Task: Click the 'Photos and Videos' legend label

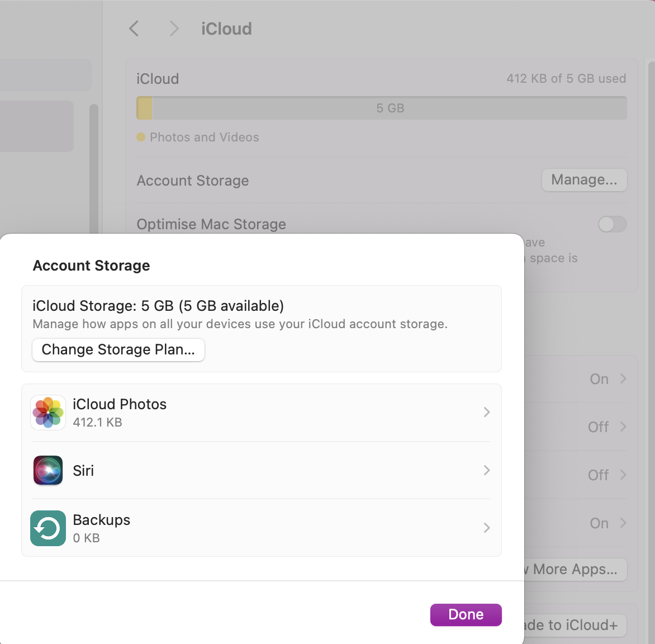Action: pyautogui.click(x=205, y=138)
